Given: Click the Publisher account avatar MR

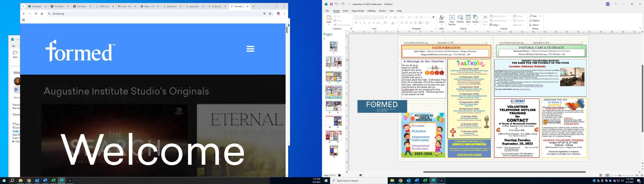Looking at the screenshot, I should click(608, 4).
